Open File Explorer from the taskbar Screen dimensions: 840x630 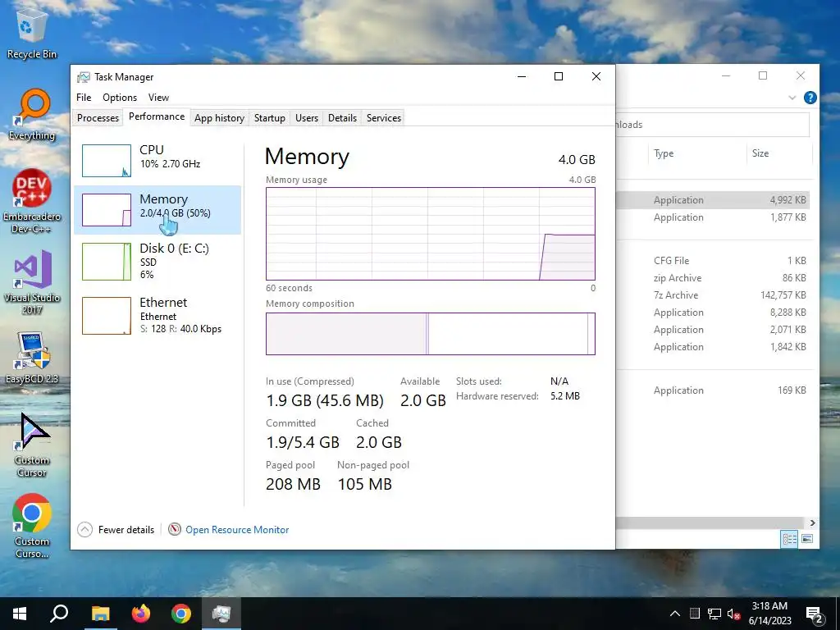pyautogui.click(x=100, y=614)
